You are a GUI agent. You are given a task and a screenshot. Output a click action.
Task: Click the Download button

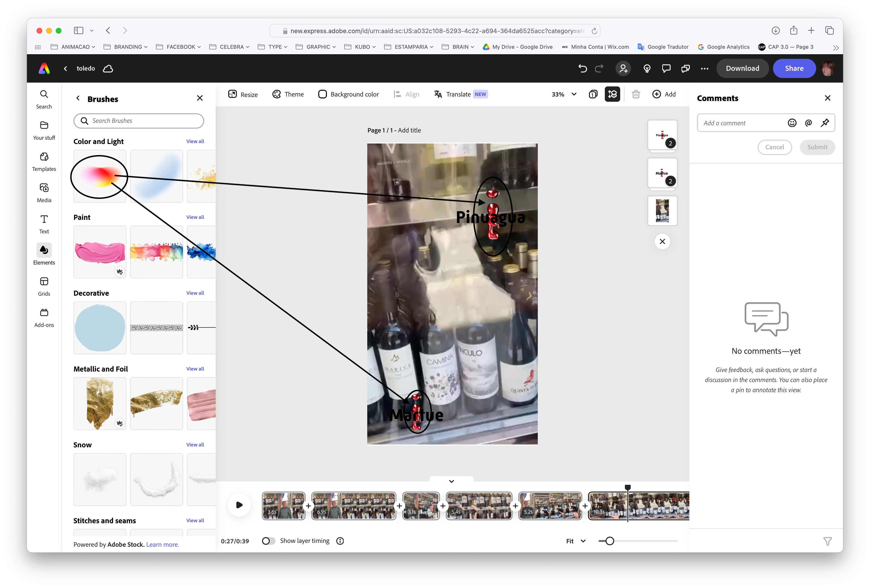point(742,68)
